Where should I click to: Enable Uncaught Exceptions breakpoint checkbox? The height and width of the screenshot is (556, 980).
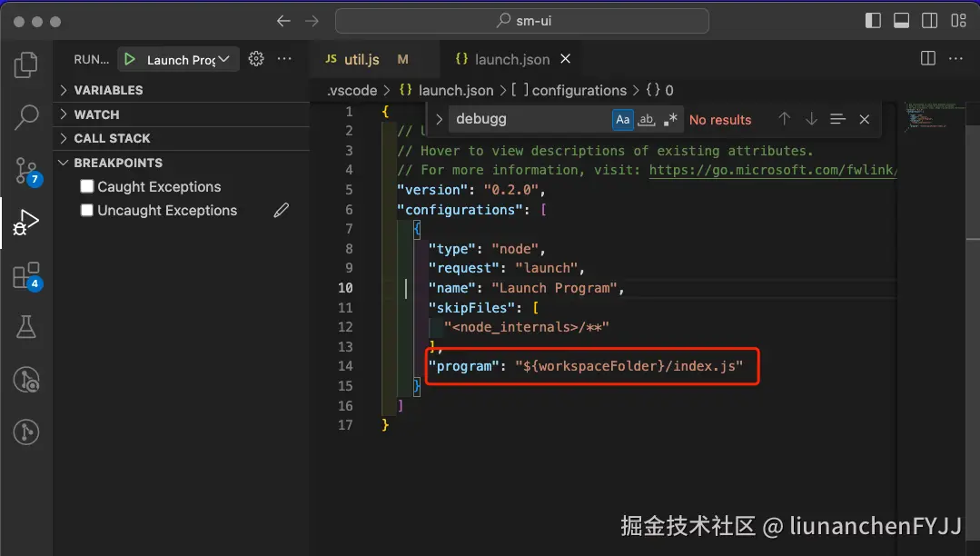click(x=87, y=210)
